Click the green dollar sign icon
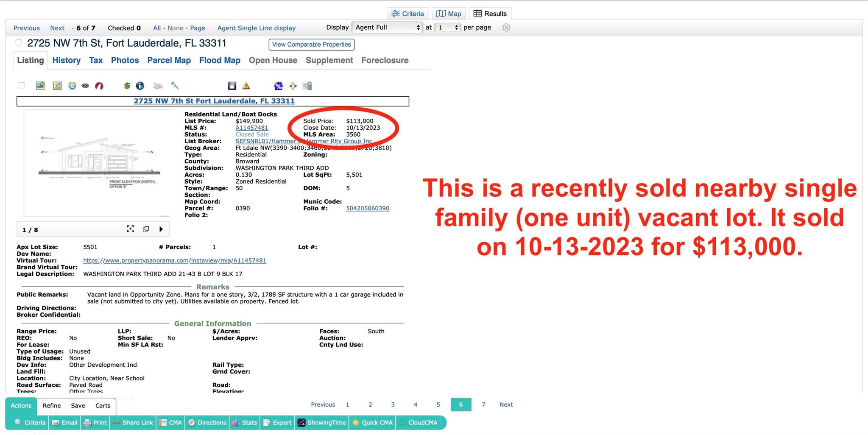The width and height of the screenshot is (868, 435). click(126, 86)
